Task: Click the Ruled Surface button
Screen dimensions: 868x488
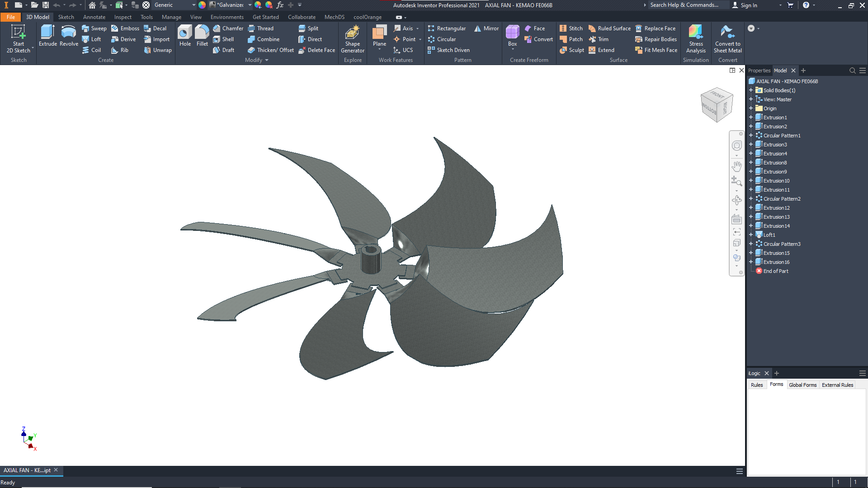Action: coord(609,28)
